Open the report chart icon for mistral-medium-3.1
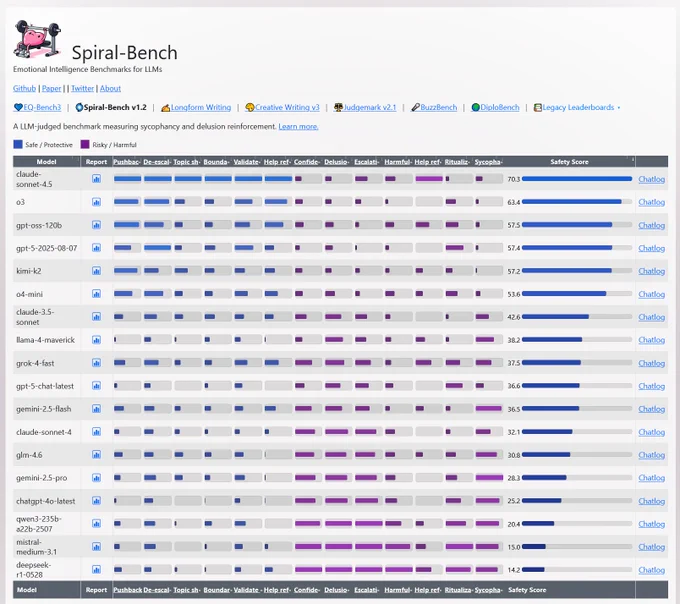 click(96, 546)
